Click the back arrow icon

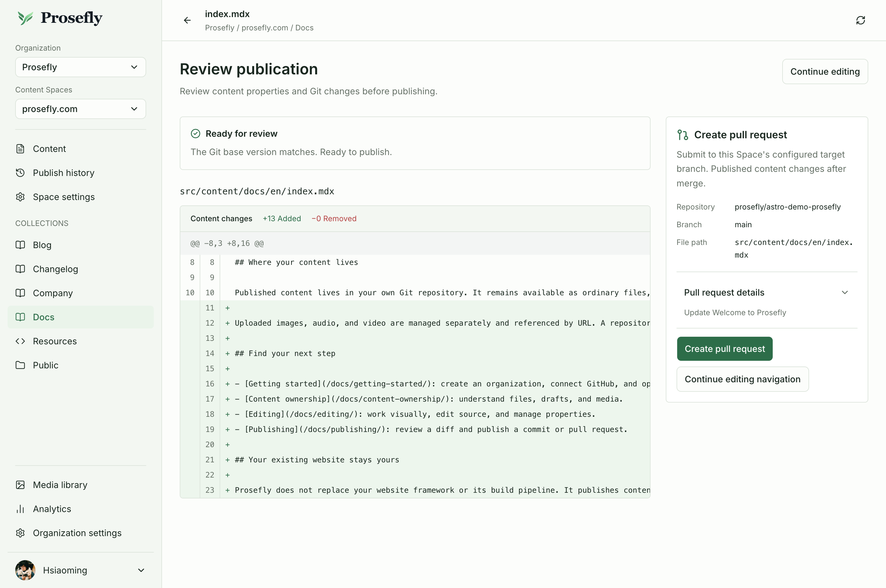pyautogui.click(x=187, y=20)
